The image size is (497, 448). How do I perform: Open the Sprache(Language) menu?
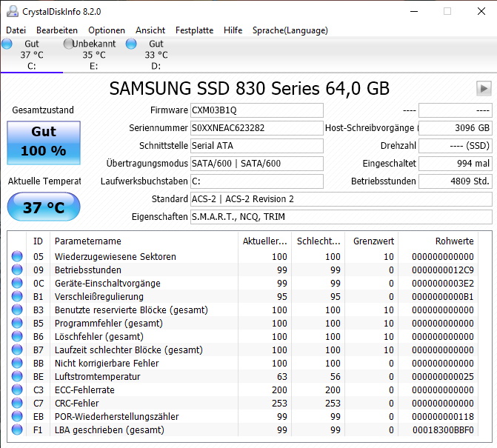(290, 30)
